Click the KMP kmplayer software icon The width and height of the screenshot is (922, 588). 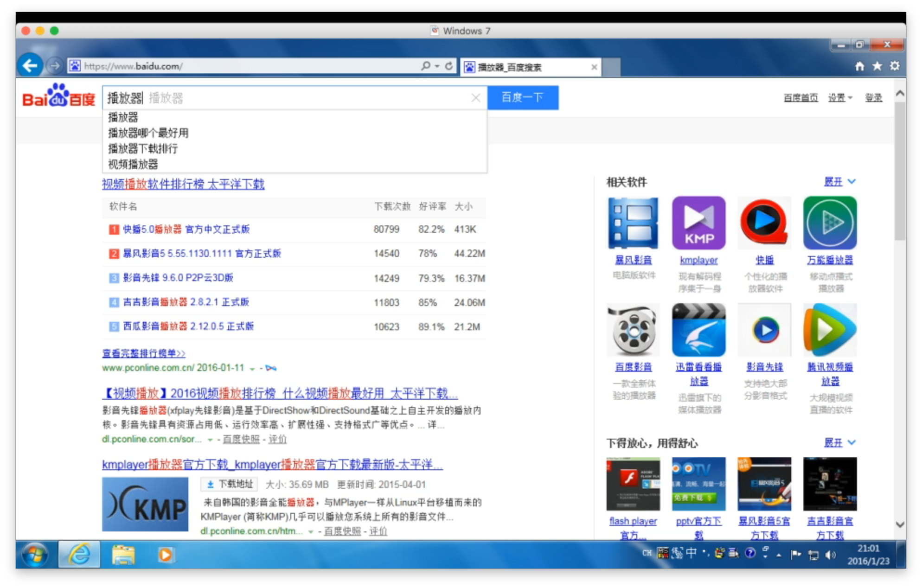[x=698, y=223]
